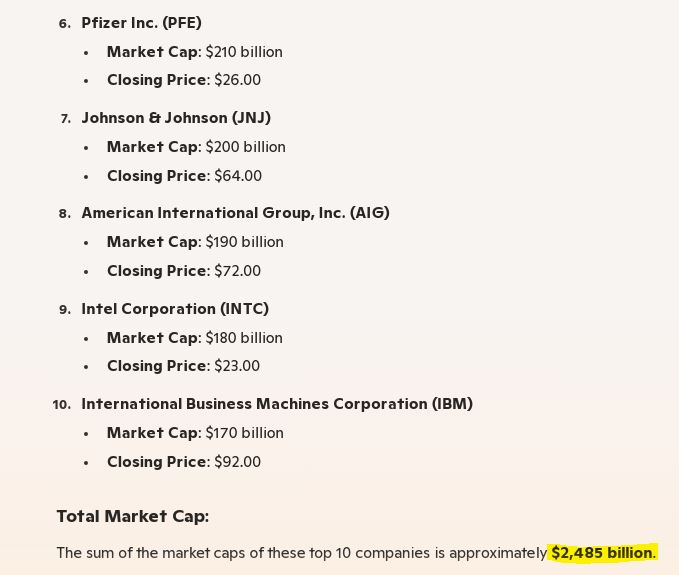Viewport: 679px width, 575px height.
Task: Select AIG's closing price of $72.00
Action: coord(184,271)
